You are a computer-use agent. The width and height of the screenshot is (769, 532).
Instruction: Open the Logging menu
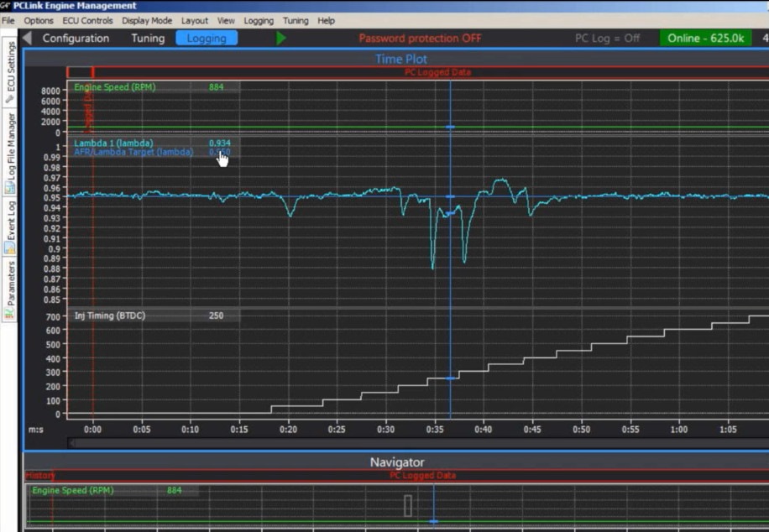click(x=259, y=21)
